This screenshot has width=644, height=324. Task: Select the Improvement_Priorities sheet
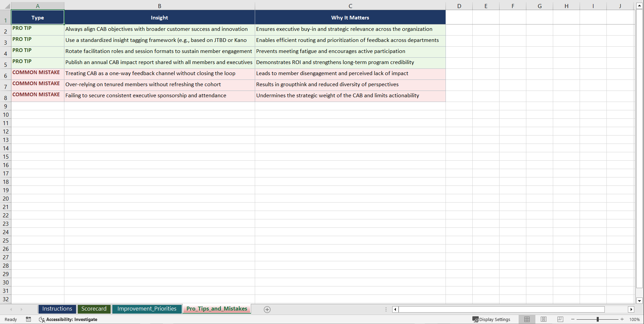[147, 309]
